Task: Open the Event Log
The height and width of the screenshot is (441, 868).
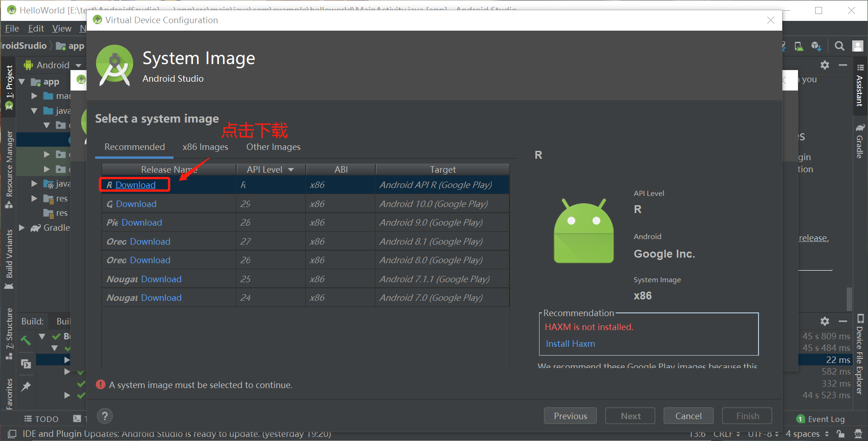Action: [821, 419]
